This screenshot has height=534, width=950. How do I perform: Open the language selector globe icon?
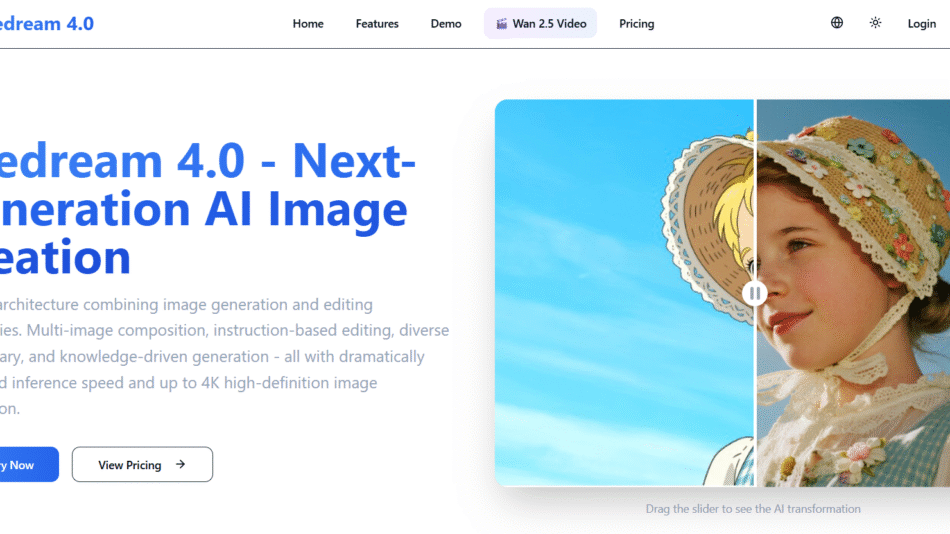837,23
